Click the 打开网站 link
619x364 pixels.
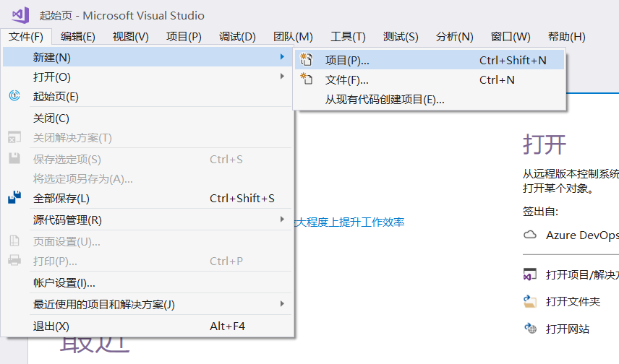(568, 329)
